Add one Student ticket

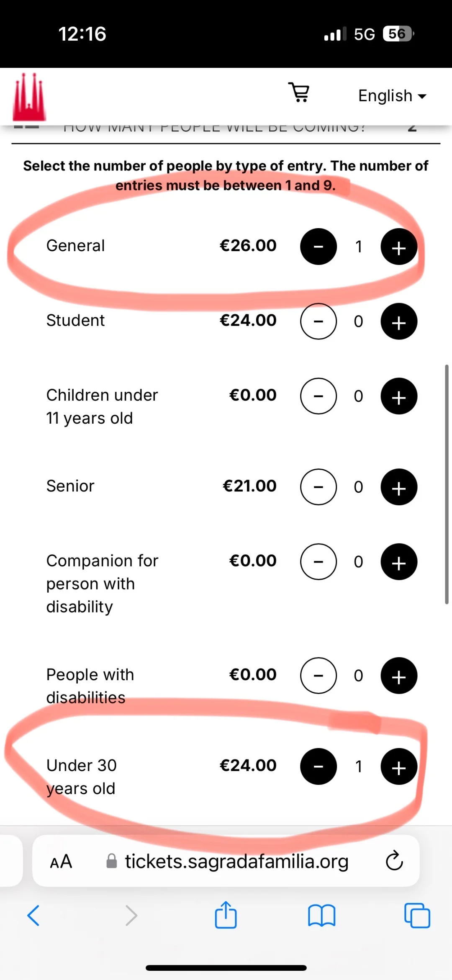[398, 322]
